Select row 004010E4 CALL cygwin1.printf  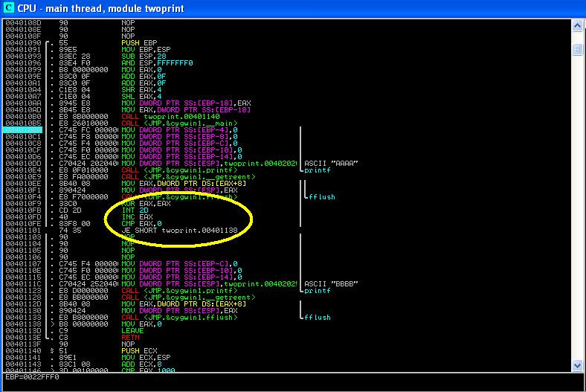287,170
